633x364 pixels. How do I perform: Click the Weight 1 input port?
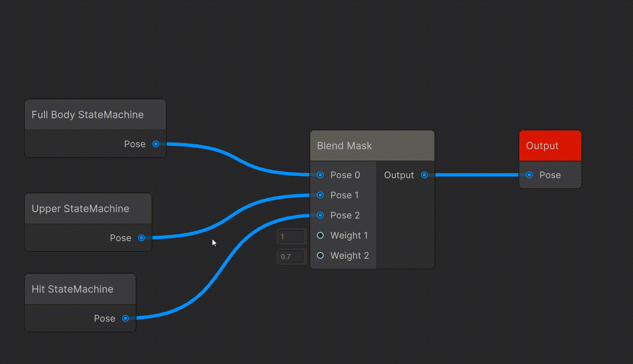[x=320, y=235]
